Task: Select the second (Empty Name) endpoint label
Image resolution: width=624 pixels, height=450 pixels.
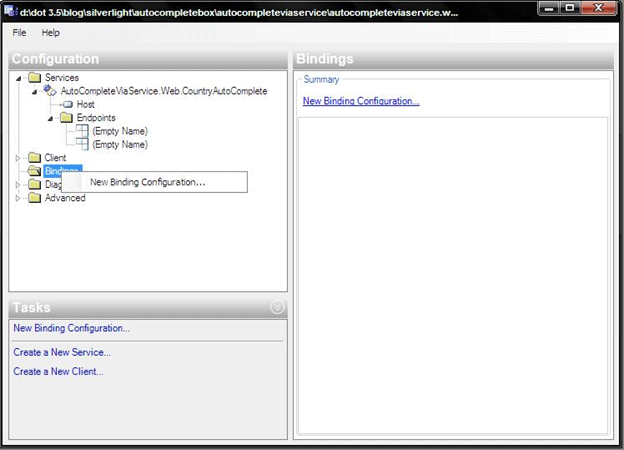Action: pyautogui.click(x=120, y=144)
